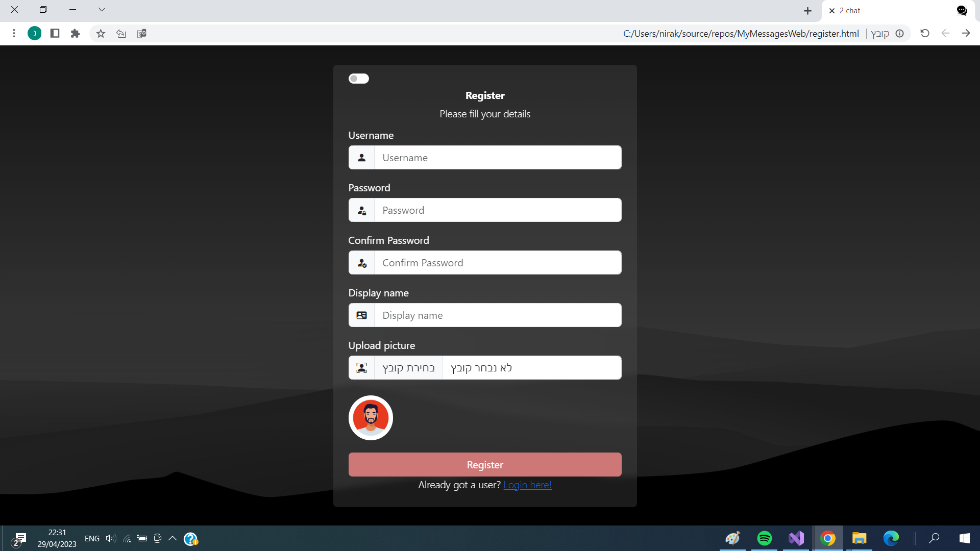Open Spotify from the taskbar
This screenshot has height=551, width=980.
tap(764, 538)
